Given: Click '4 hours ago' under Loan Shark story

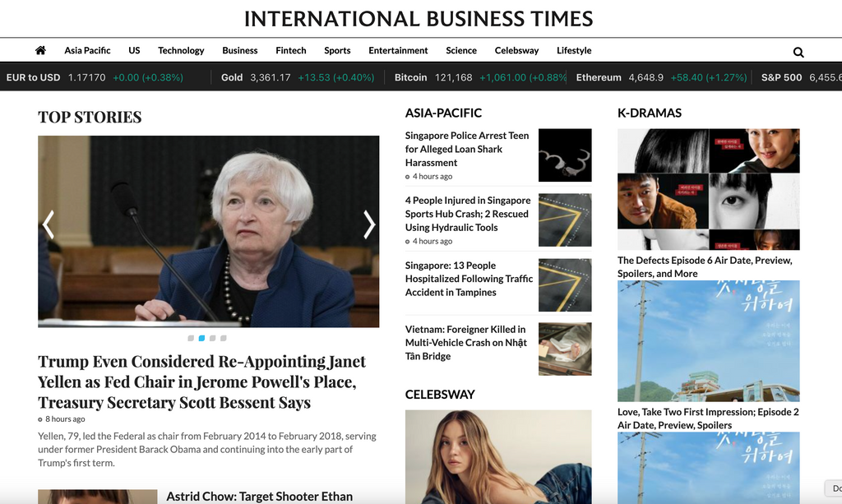Looking at the screenshot, I should tap(433, 177).
